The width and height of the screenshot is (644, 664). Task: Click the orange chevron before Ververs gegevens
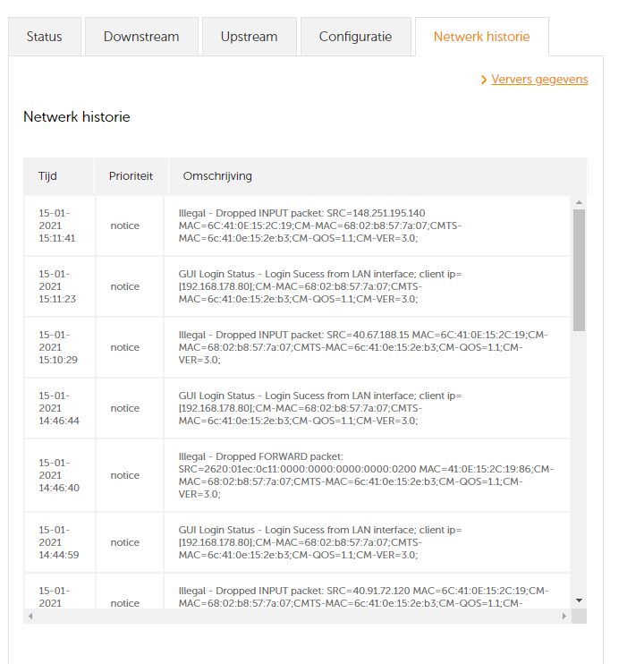pos(484,80)
